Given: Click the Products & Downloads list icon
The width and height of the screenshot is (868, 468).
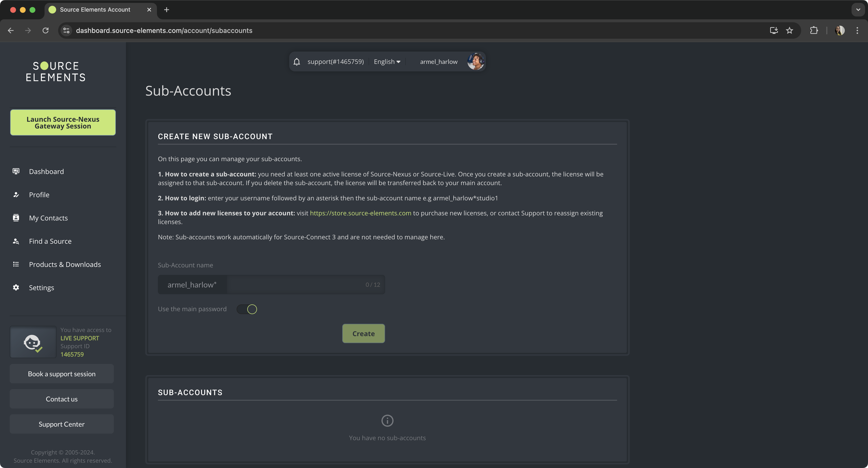Looking at the screenshot, I should pyautogui.click(x=16, y=264).
